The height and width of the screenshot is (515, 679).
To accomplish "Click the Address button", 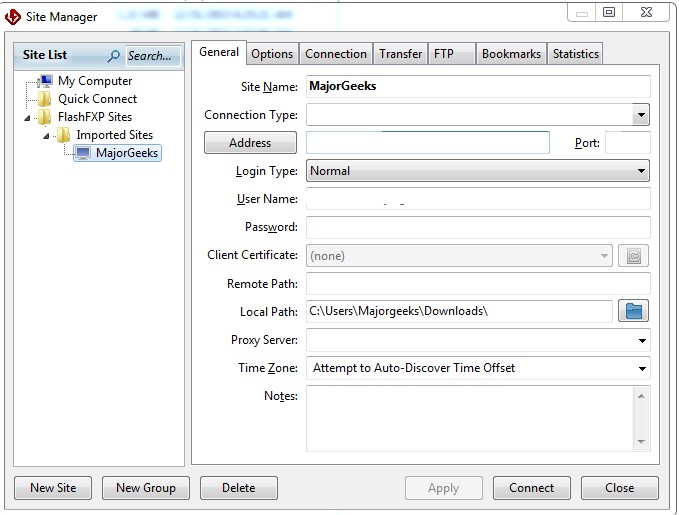I will tap(250, 143).
